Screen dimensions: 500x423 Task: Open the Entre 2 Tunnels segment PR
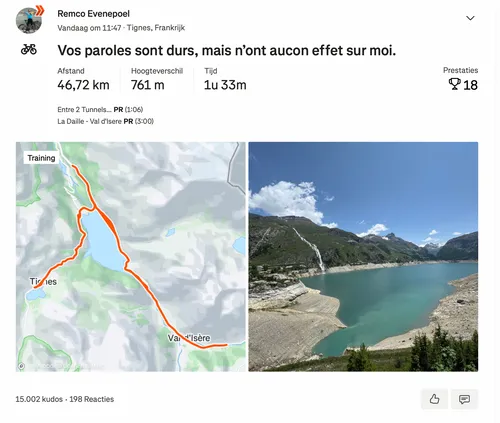[x=100, y=109]
